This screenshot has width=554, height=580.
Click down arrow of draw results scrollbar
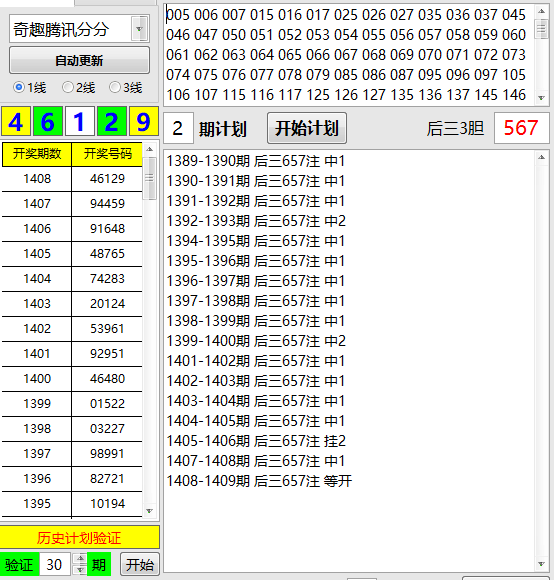(x=149, y=511)
